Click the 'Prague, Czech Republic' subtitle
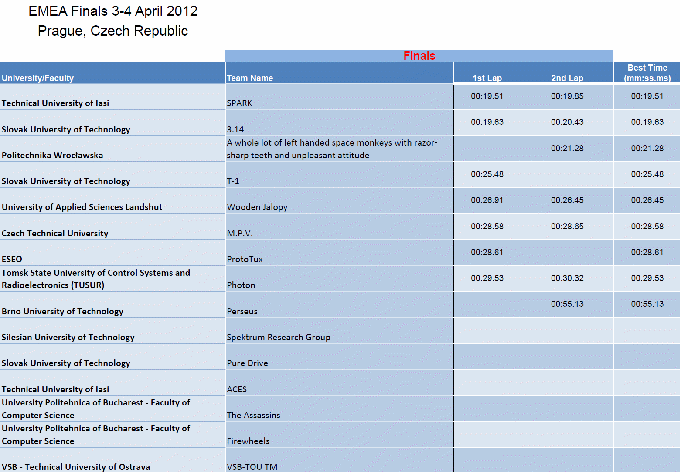The height and width of the screenshot is (472, 680). click(113, 31)
